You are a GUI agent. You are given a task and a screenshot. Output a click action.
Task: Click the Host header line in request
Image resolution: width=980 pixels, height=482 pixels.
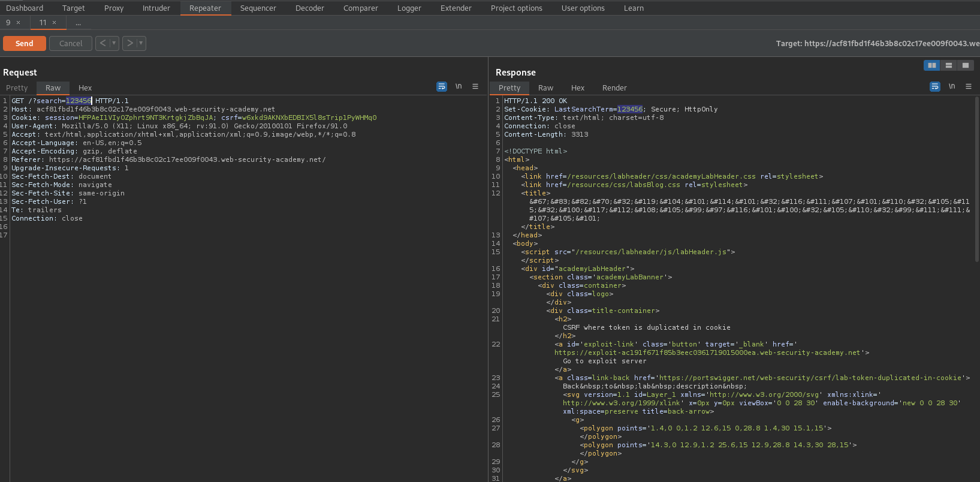[143, 109]
